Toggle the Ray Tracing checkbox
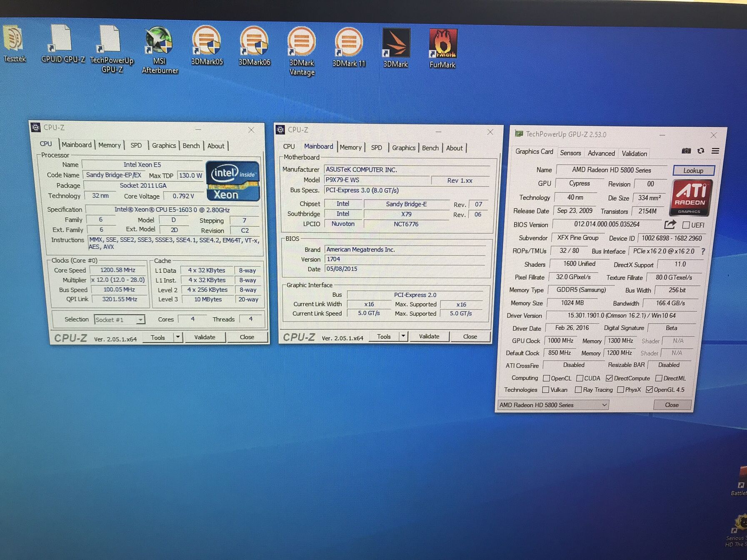The image size is (747, 560). tap(578, 390)
